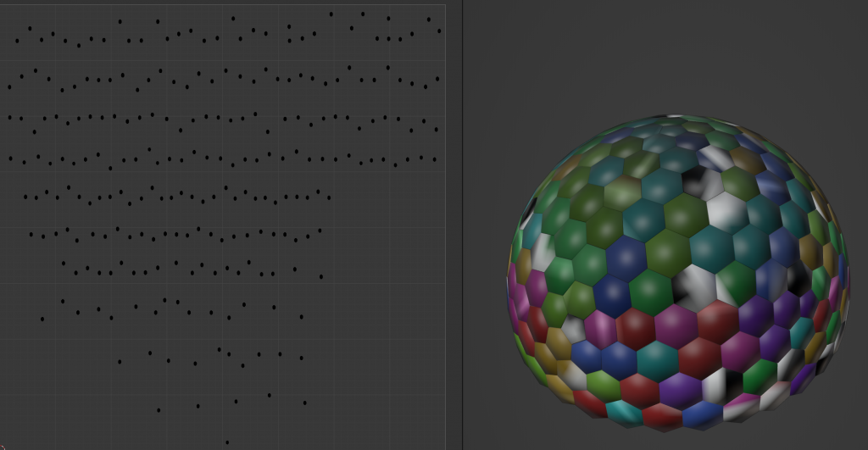Select the UV point nearest the grid's top-right corner
This screenshot has height=450, width=868.
tap(429, 19)
